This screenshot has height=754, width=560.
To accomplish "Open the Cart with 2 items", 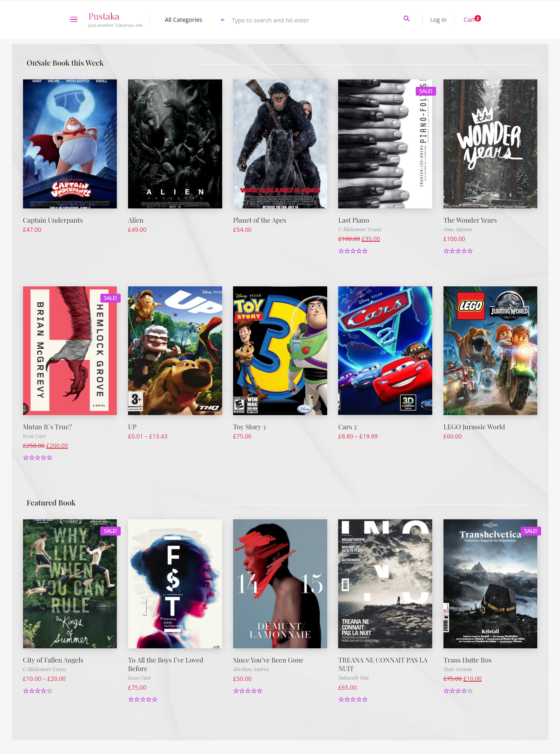I will (x=472, y=19).
